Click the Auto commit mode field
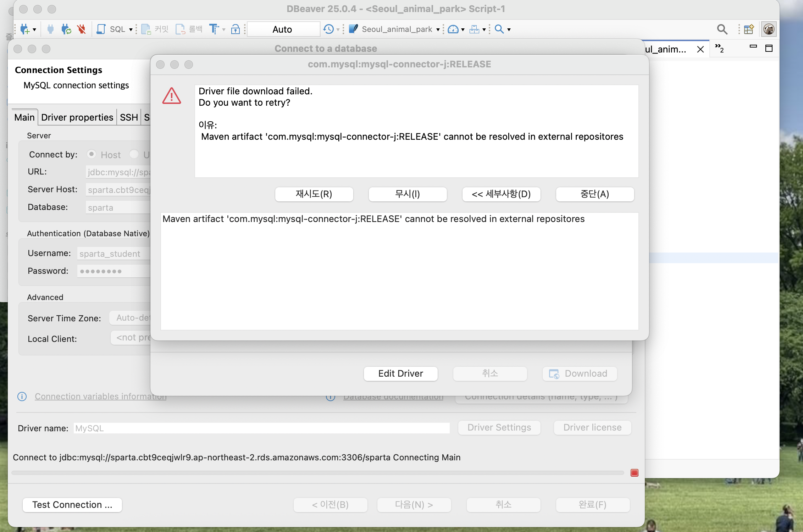 coord(283,29)
